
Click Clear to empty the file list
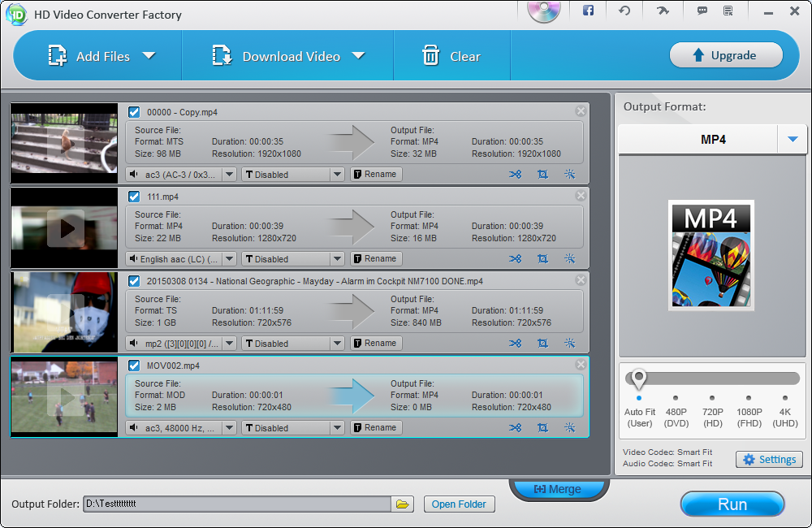click(451, 56)
